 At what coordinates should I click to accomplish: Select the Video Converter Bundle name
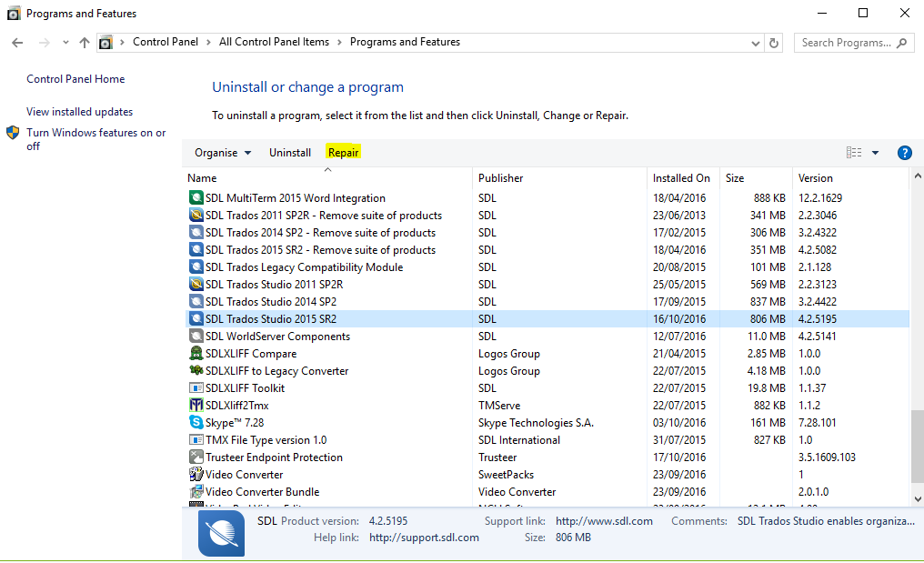tap(262, 492)
